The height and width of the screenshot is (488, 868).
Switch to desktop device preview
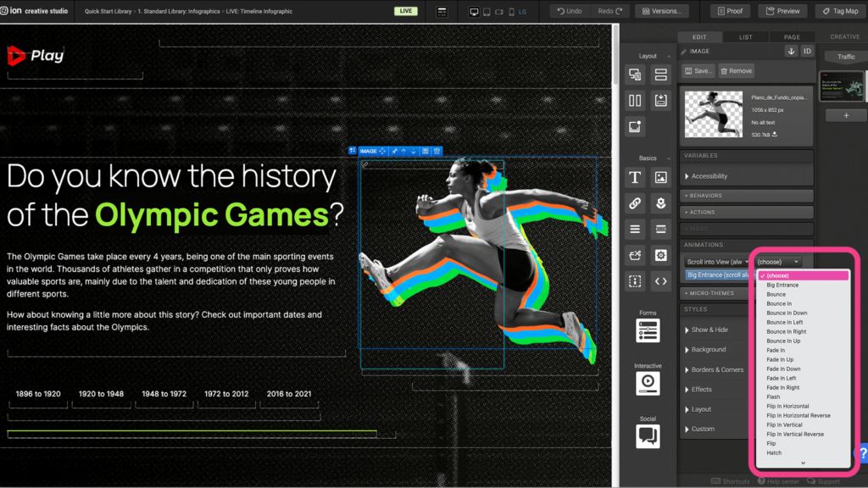[474, 11]
